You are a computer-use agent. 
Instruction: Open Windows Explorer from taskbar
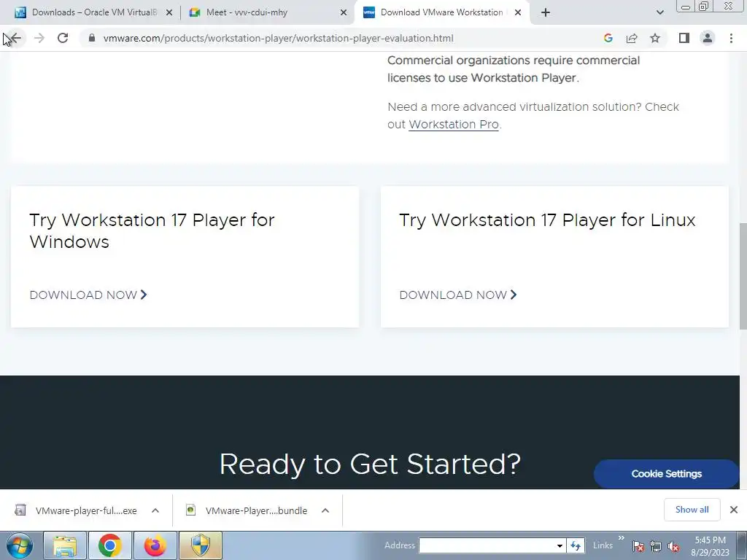click(65, 545)
